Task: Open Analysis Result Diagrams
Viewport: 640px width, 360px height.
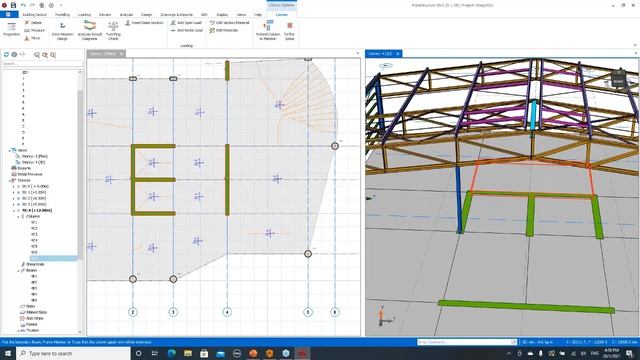Action: coord(90,31)
